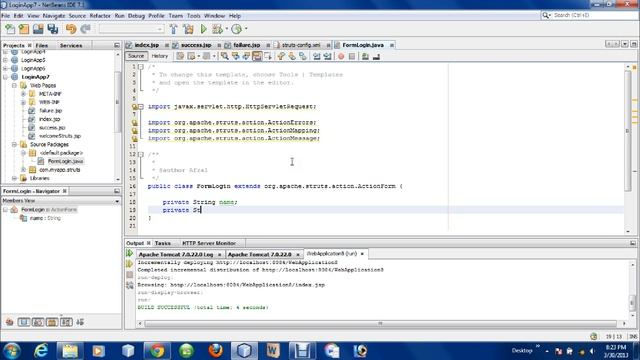Switch to failure.jsp editor tab
This screenshot has width=640, height=360.
247,45
